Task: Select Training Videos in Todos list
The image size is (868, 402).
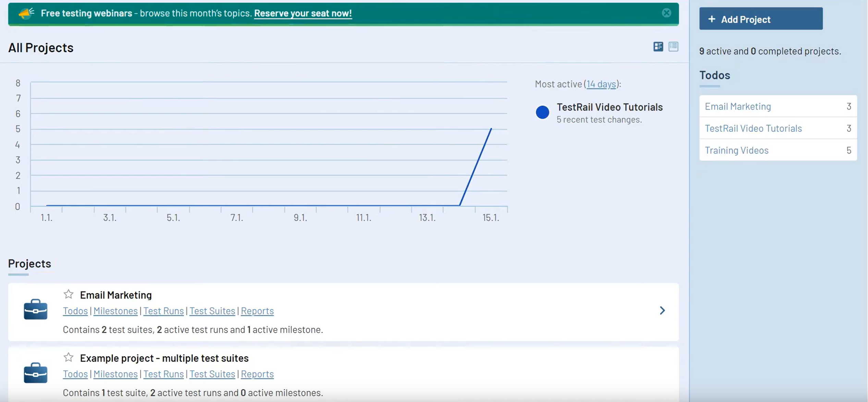Action: [736, 150]
